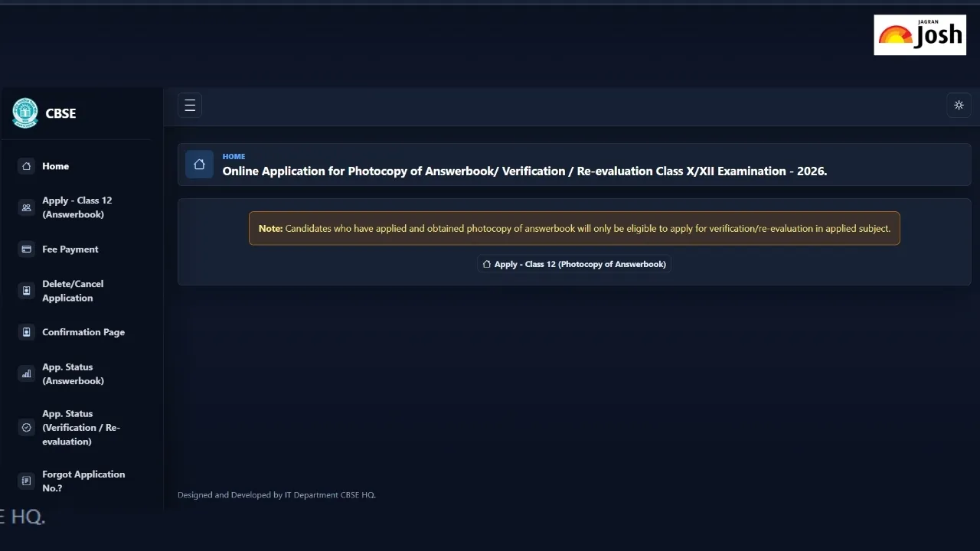Viewport: 980px width, 551px height.
Task: Click the HOME breadcrumb label
Action: point(234,156)
